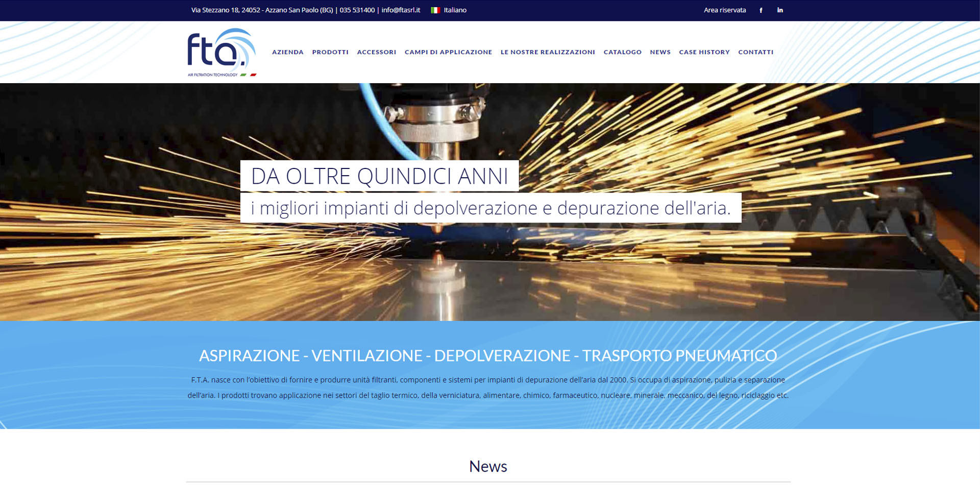Open the Case History page

[704, 52]
